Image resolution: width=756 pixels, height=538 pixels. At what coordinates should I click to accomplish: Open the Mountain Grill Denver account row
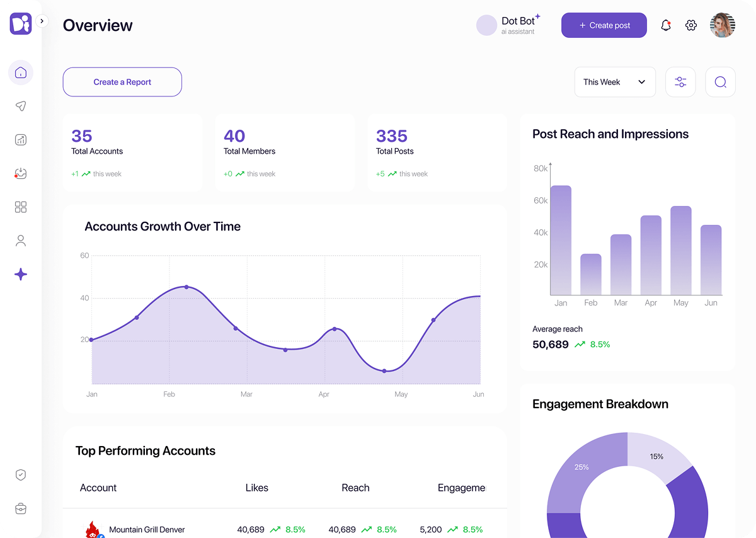click(x=285, y=529)
